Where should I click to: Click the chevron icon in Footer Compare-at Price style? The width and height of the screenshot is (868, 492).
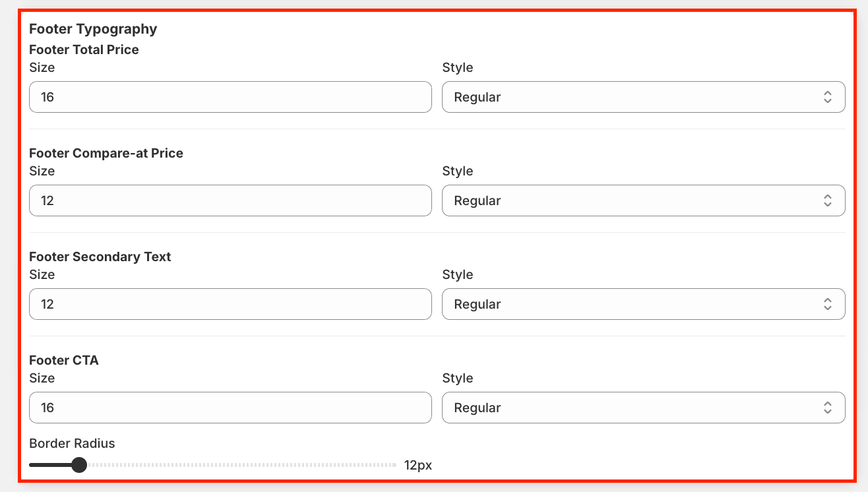827,200
